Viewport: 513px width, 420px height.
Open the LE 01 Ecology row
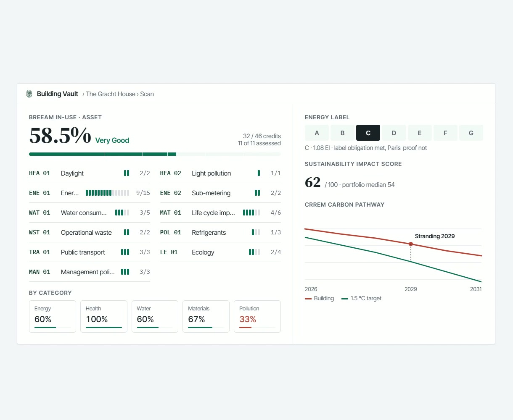coord(220,252)
